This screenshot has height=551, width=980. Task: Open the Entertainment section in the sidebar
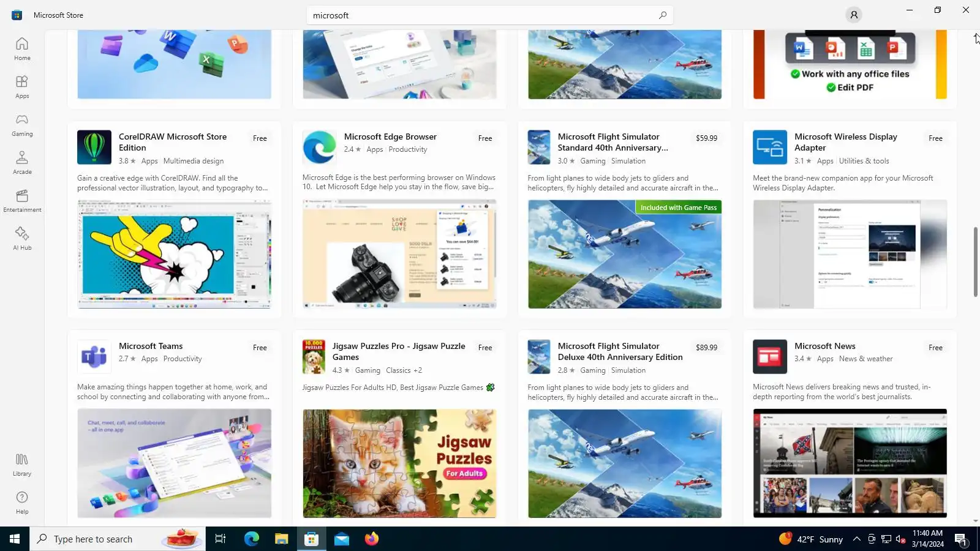coord(22,201)
